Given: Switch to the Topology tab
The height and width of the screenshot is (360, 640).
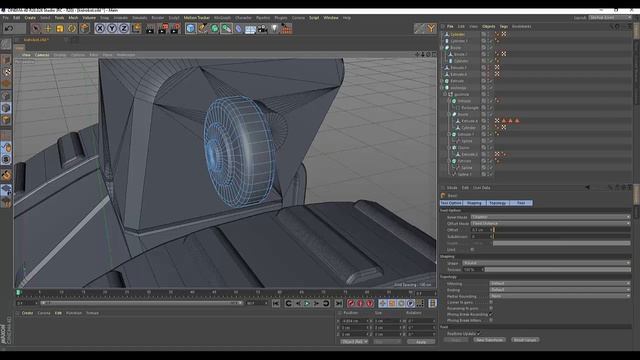Looking at the screenshot, I should [x=498, y=203].
